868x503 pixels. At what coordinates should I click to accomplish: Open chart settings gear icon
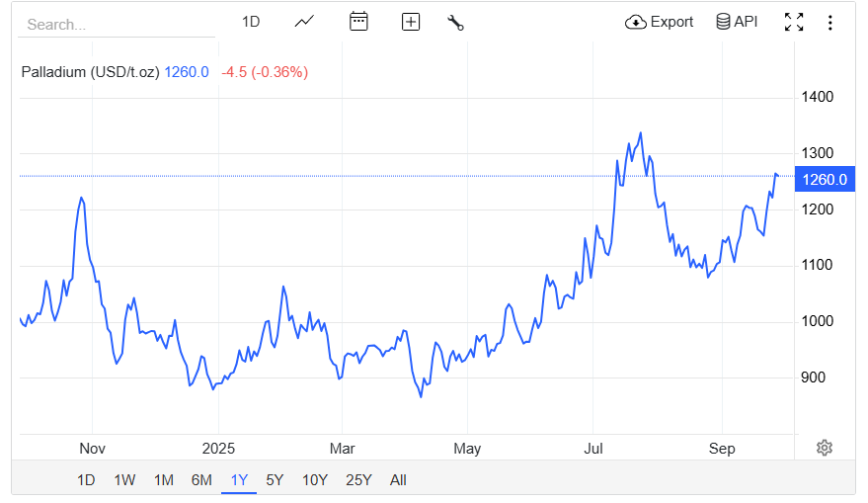(825, 448)
